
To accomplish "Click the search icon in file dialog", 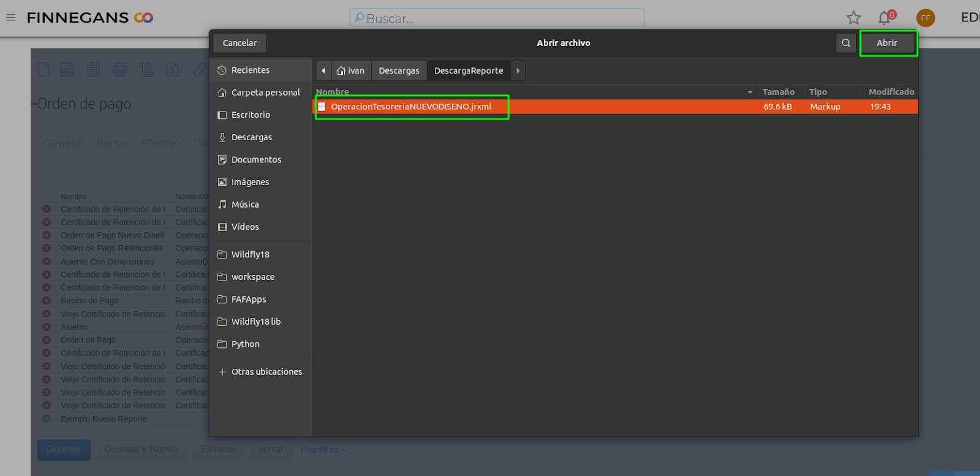I will [846, 43].
